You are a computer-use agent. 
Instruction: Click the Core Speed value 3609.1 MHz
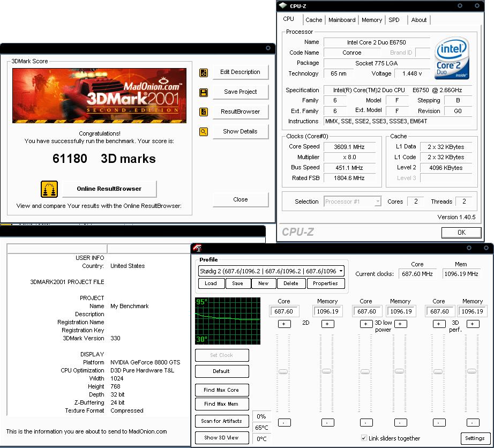tap(349, 147)
